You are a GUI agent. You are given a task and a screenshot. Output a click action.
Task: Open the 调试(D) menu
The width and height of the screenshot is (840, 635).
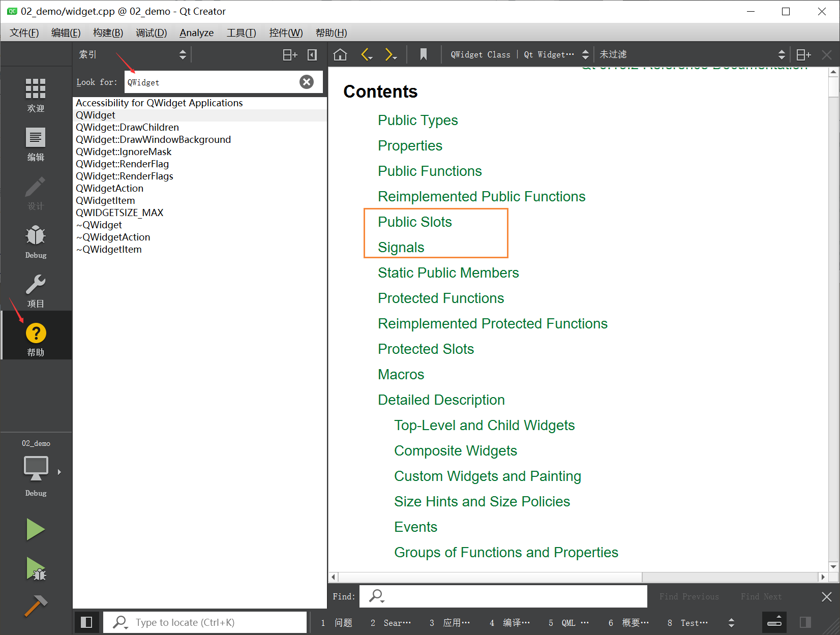click(x=151, y=33)
